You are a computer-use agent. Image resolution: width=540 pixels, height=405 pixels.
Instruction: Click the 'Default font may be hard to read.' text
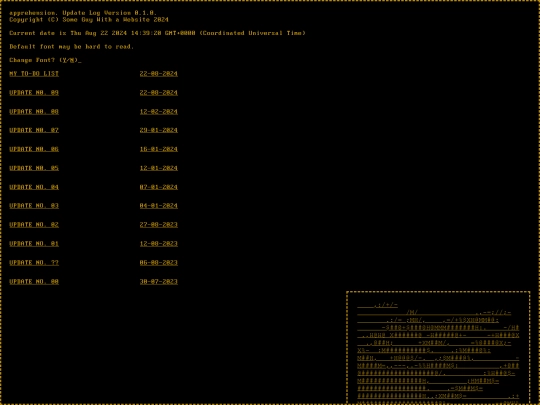click(x=71, y=46)
